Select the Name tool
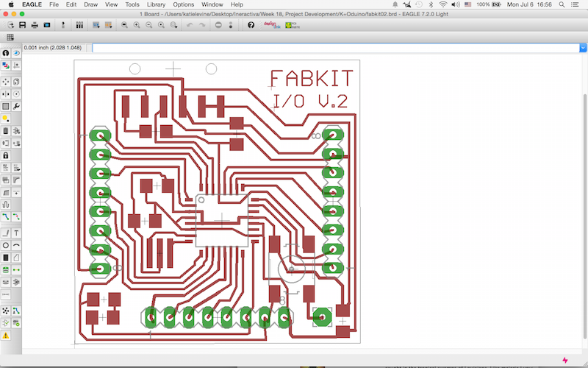 pos(6,168)
